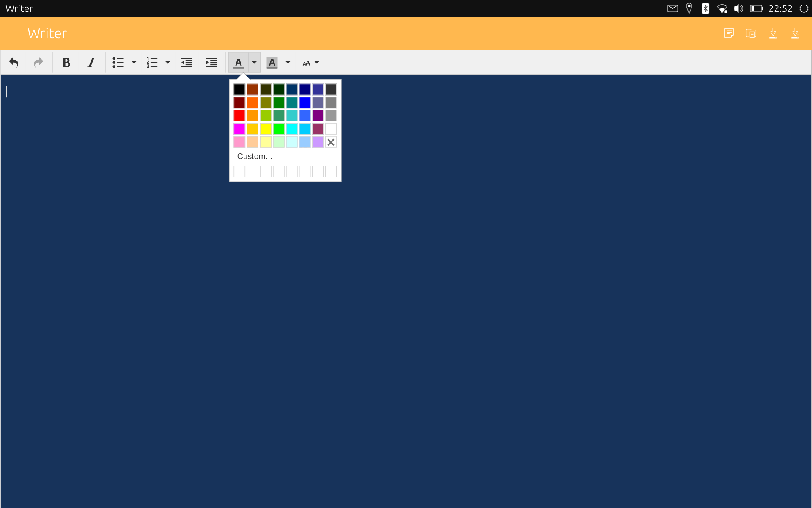The height and width of the screenshot is (508, 812).
Task: Pick the white color swatch
Action: pos(331,129)
